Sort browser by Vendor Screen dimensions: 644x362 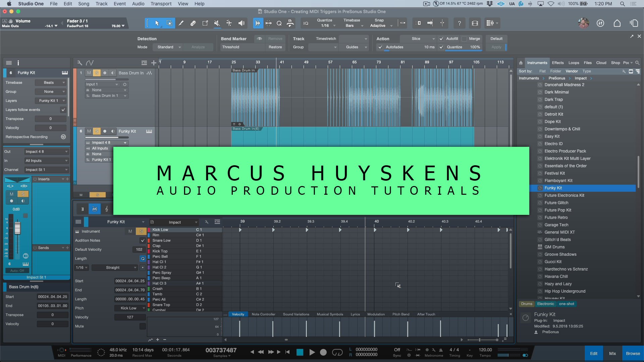tap(572, 71)
